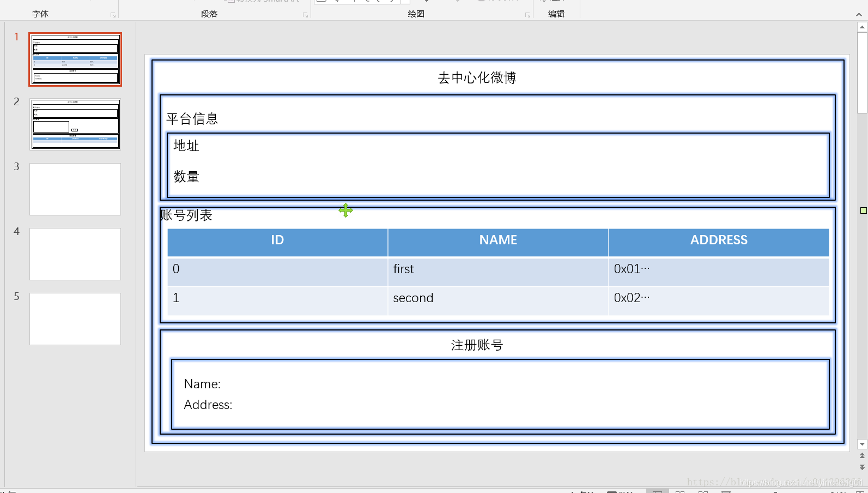Image resolution: width=868 pixels, height=493 pixels.
Task: Select blank slide 4 thumbnail
Action: coord(75,254)
